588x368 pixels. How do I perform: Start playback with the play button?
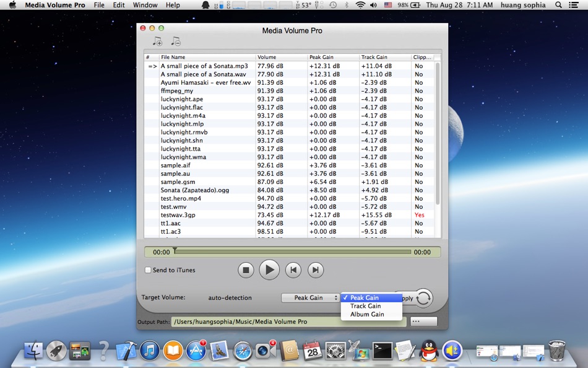click(x=269, y=269)
